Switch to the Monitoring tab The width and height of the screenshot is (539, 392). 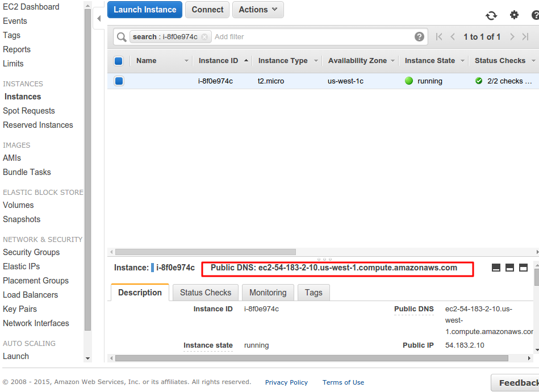(268, 292)
